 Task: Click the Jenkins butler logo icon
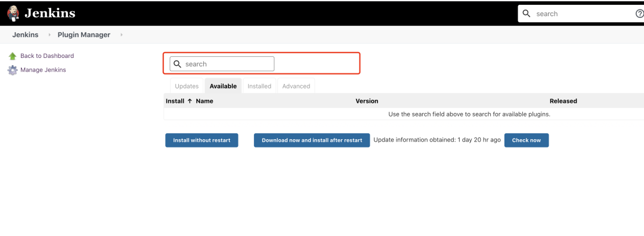(x=13, y=14)
